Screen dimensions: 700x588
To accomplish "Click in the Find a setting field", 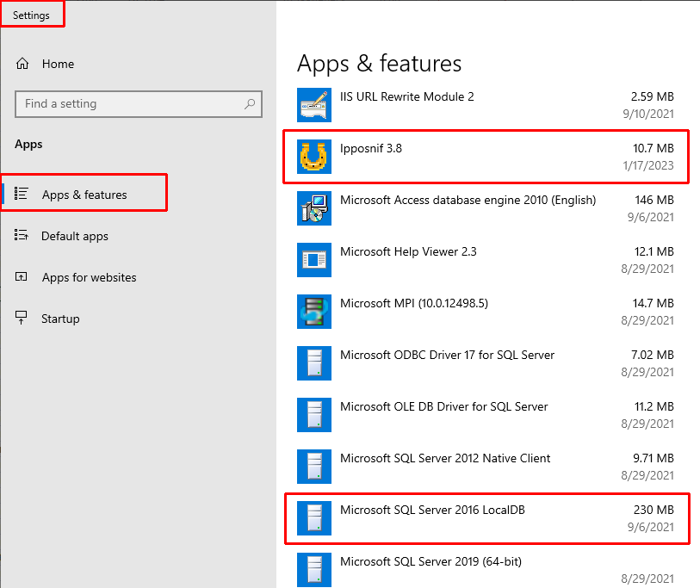I will click(139, 104).
